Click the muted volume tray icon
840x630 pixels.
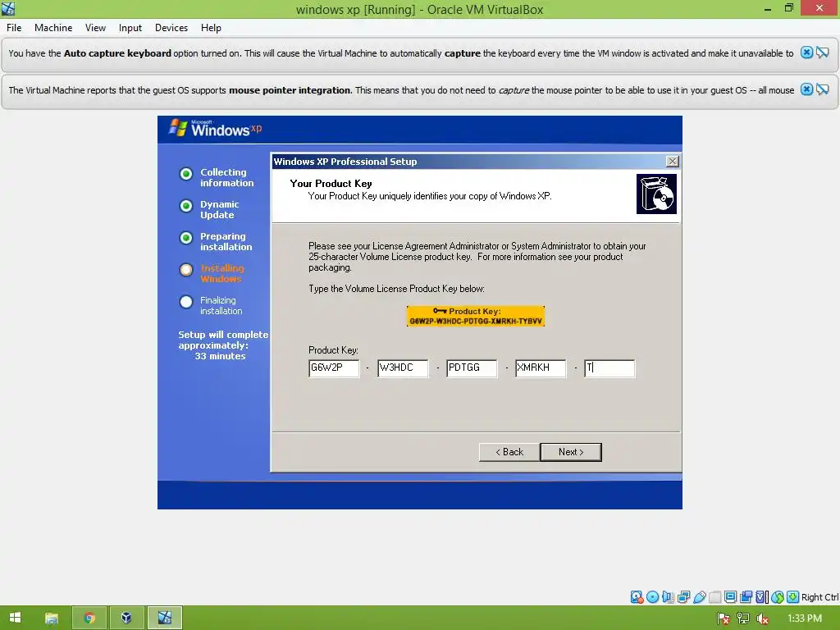click(762, 619)
